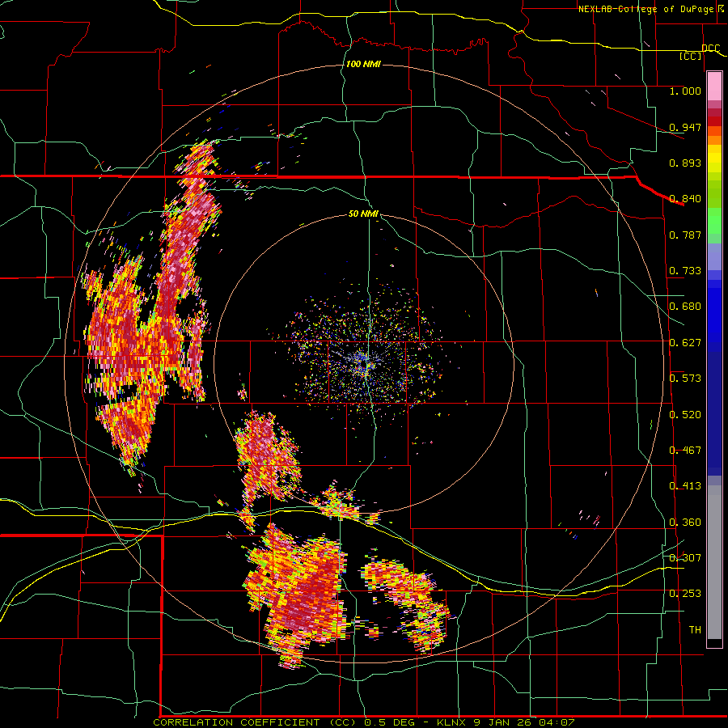This screenshot has height=728, width=728.
Task: Click the 04:07 timestamp
Action: pyautogui.click(x=557, y=722)
